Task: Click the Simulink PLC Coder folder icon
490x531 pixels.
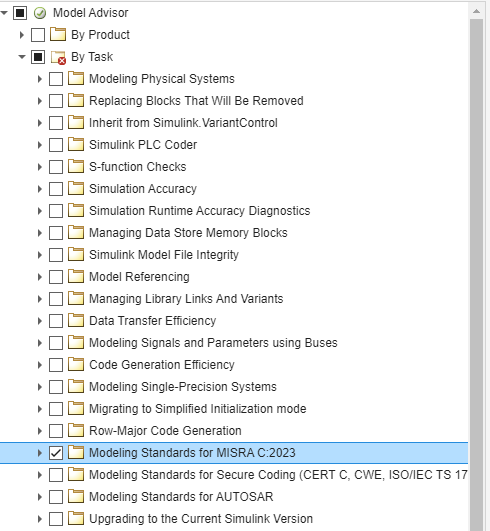Action: click(x=76, y=145)
